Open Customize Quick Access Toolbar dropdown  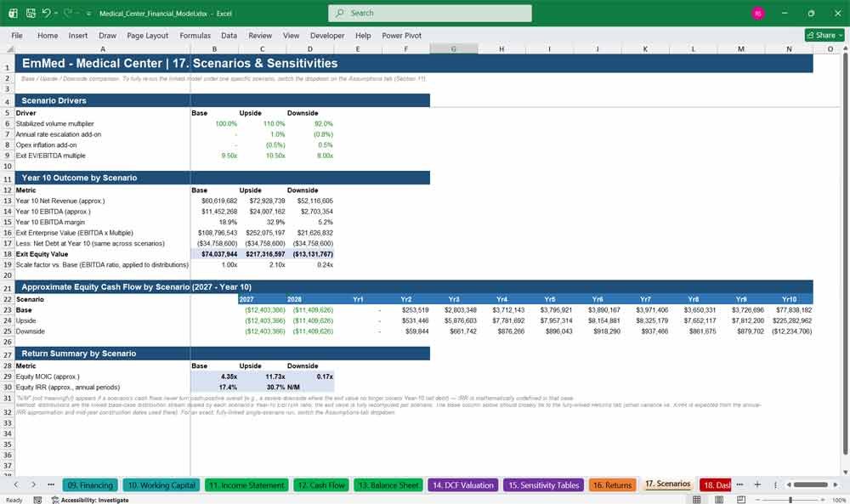[x=88, y=14]
